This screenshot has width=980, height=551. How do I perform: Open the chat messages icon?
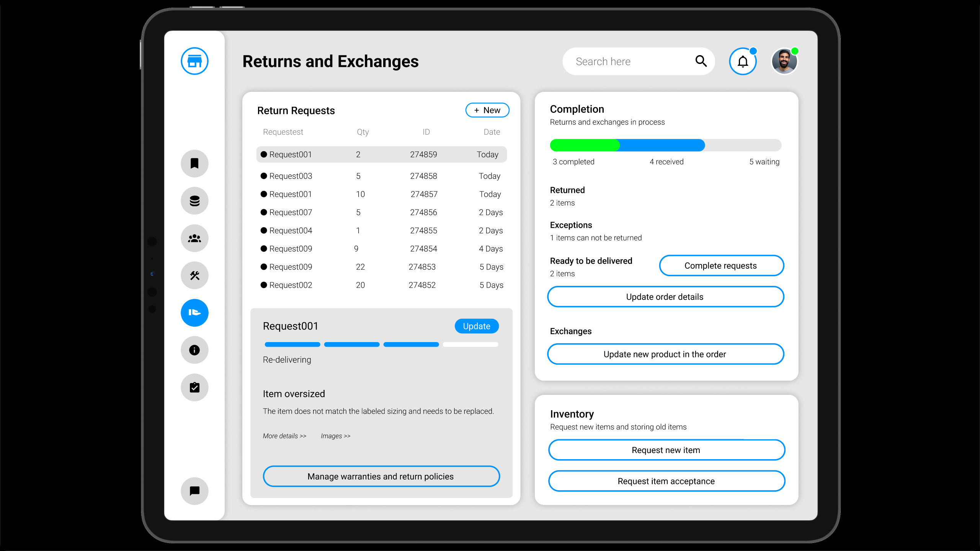[194, 491]
